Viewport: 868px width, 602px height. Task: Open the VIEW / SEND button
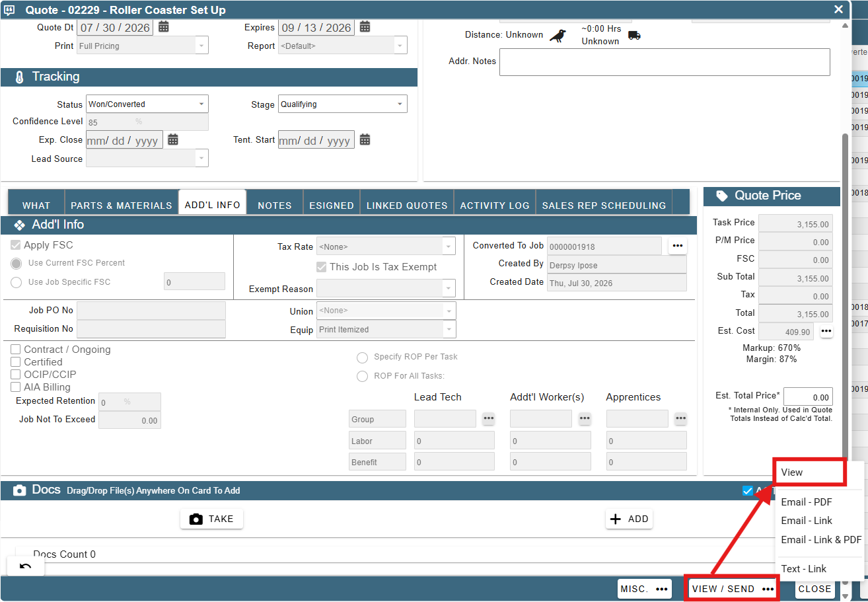(733, 589)
